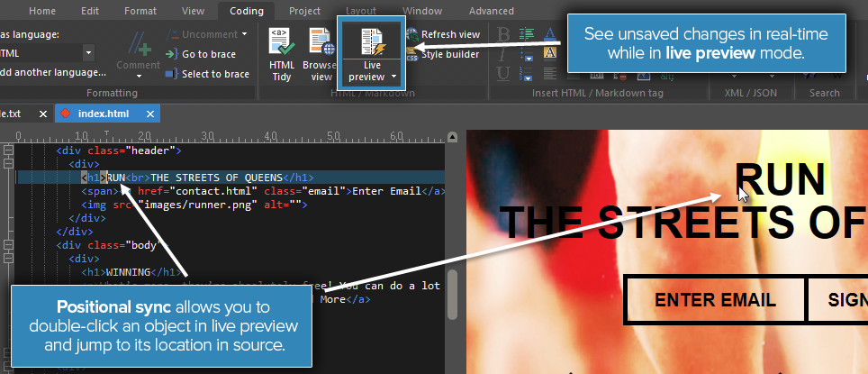Click the RUN heading in live preview
This screenshot has width=868, height=374.
[780, 180]
